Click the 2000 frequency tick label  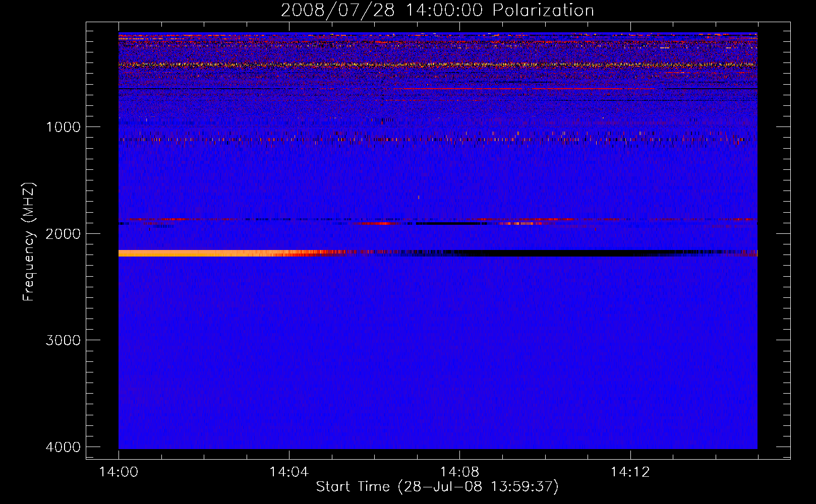coord(64,233)
